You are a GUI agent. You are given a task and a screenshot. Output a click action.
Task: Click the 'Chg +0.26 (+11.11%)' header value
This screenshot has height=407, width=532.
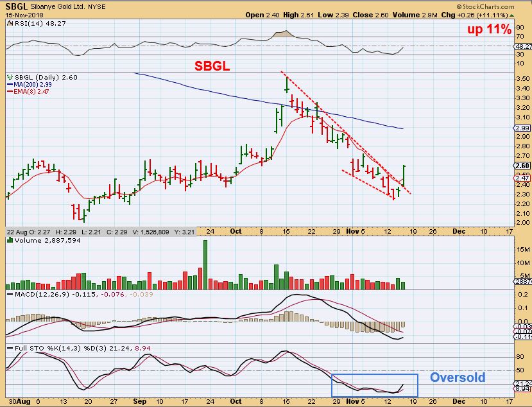tap(474, 15)
